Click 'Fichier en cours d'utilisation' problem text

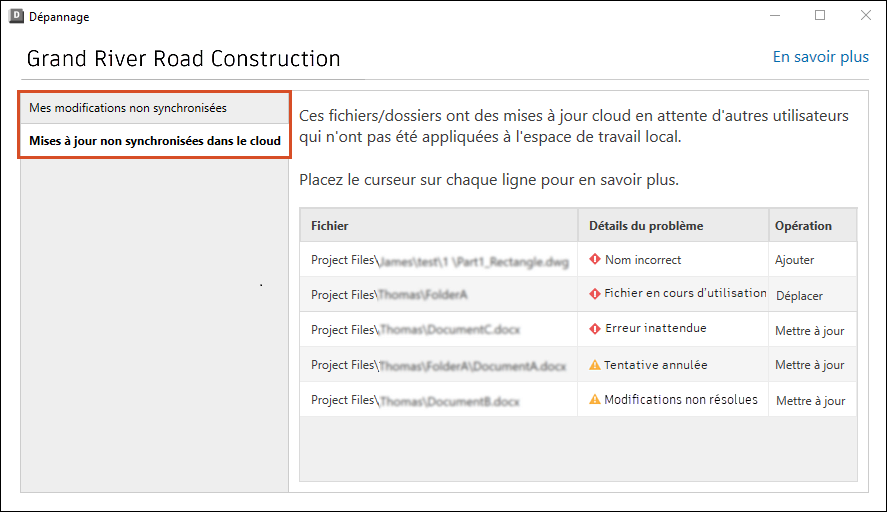point(685,293)
